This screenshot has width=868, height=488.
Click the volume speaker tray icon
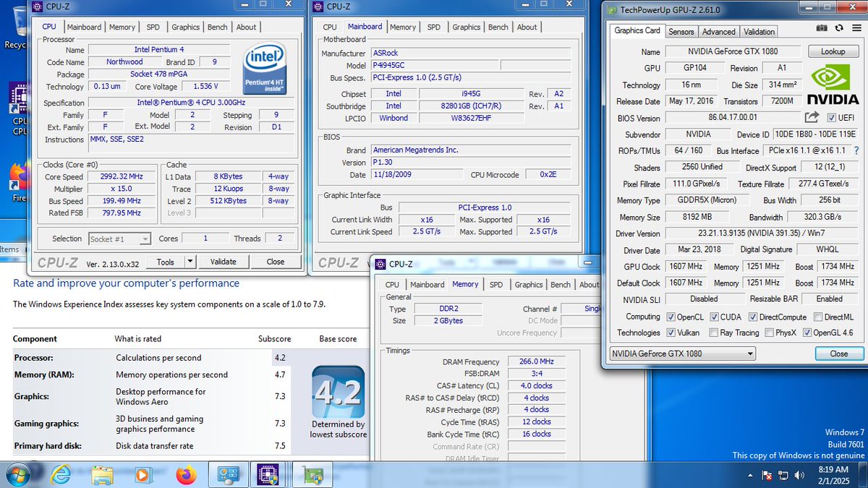click(x=799, y=476)
